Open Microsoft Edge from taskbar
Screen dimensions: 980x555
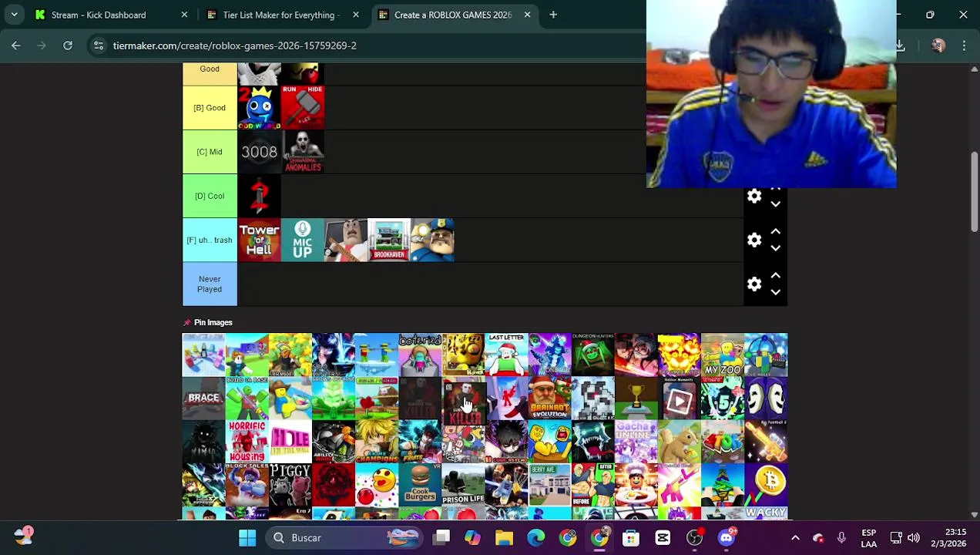click(x=535, y=537)
